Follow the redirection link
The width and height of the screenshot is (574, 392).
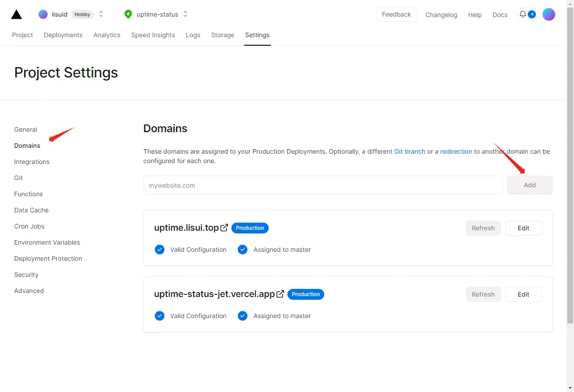(456, 151)
